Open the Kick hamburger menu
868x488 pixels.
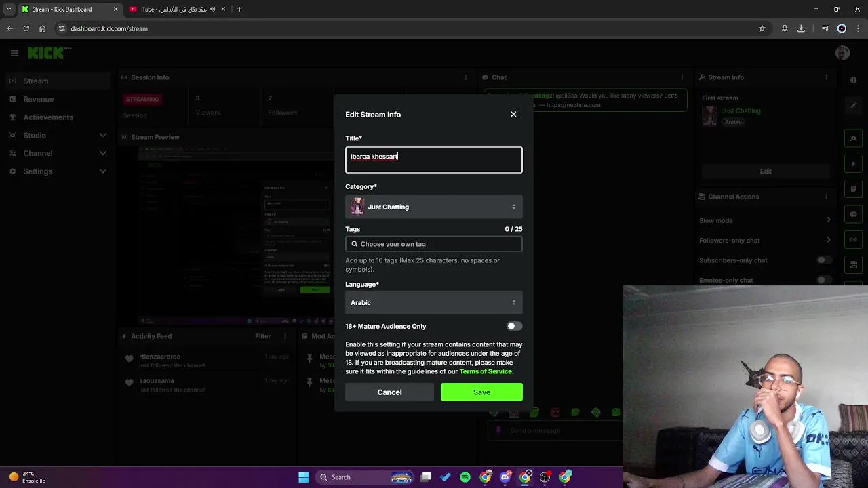(x=14, y=53)
